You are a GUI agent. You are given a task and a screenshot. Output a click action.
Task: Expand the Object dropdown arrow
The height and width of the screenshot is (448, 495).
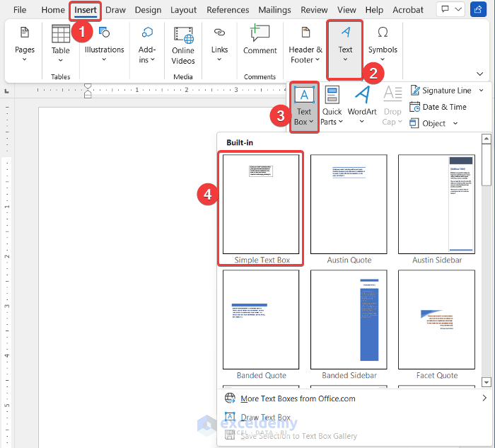(455, 123)
